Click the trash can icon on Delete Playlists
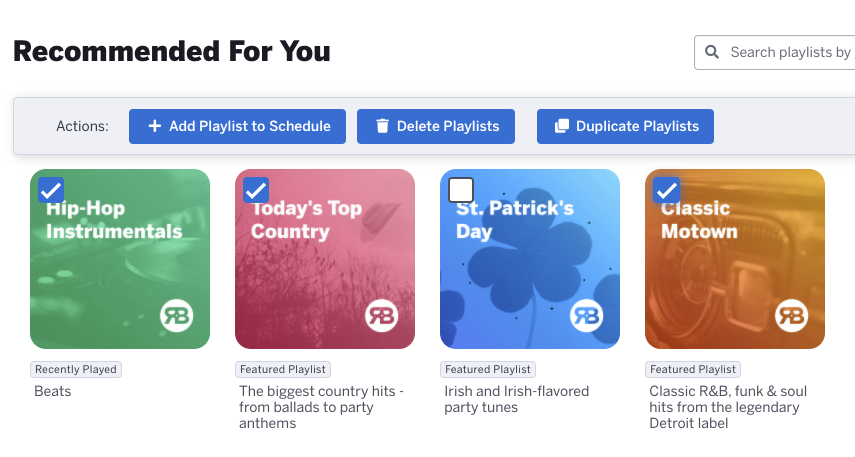 click(x=382, y=126)
